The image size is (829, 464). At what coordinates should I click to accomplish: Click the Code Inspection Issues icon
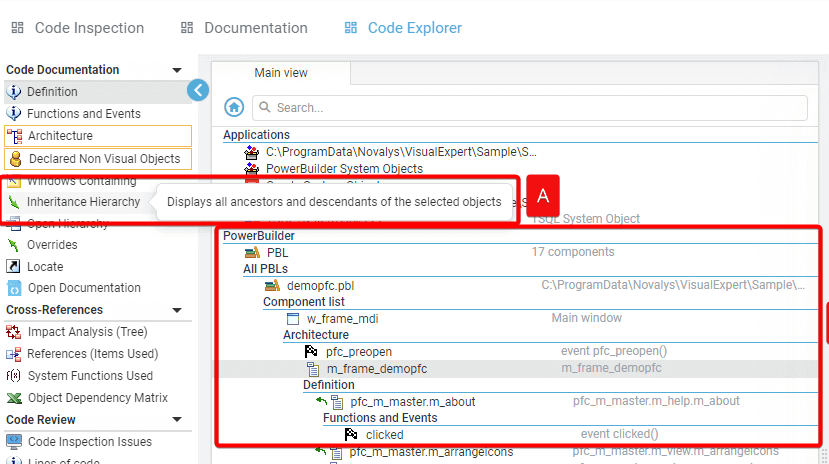point(14,441)
